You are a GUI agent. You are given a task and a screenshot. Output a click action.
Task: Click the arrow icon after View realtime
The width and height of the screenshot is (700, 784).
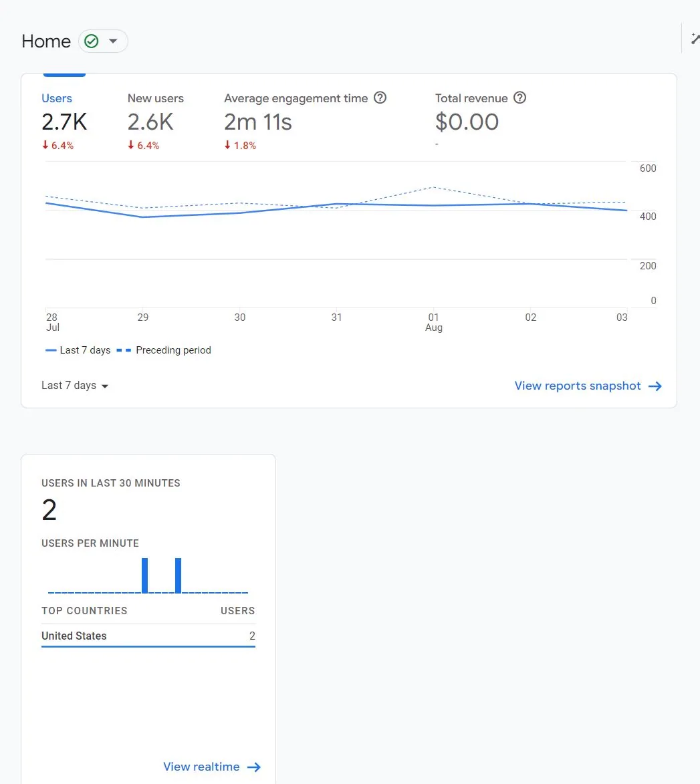click(254, 767)
